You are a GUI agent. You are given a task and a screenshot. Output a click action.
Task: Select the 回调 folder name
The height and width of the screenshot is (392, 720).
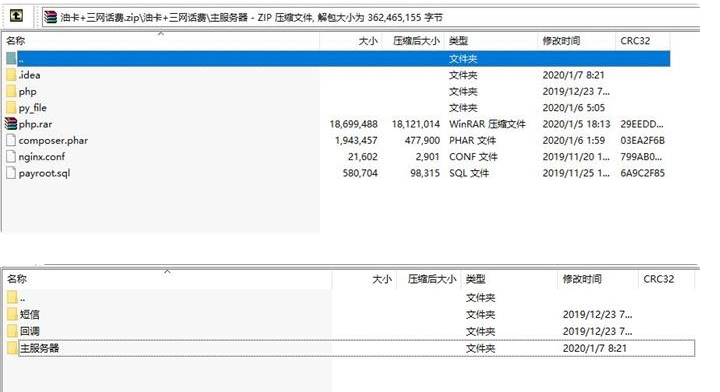coord(29,331)
